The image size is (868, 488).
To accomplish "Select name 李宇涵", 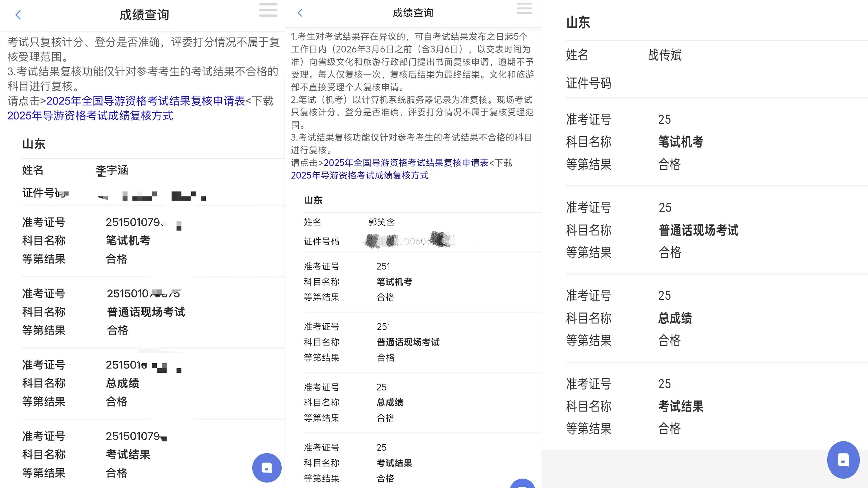I will tap(112, 170).
